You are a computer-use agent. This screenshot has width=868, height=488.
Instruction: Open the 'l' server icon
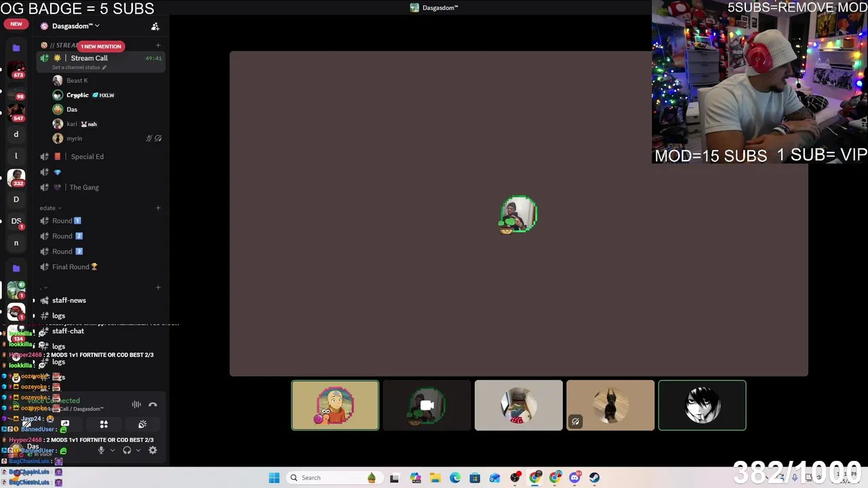16,156
